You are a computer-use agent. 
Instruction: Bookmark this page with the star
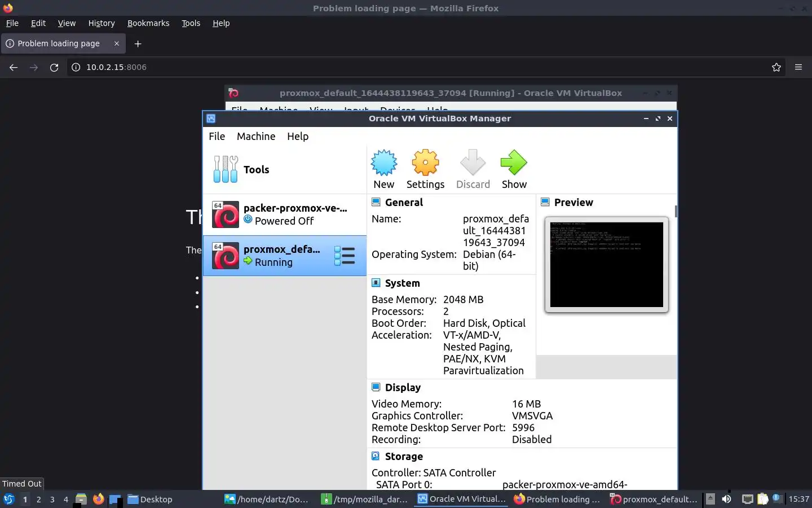(776, 67)
